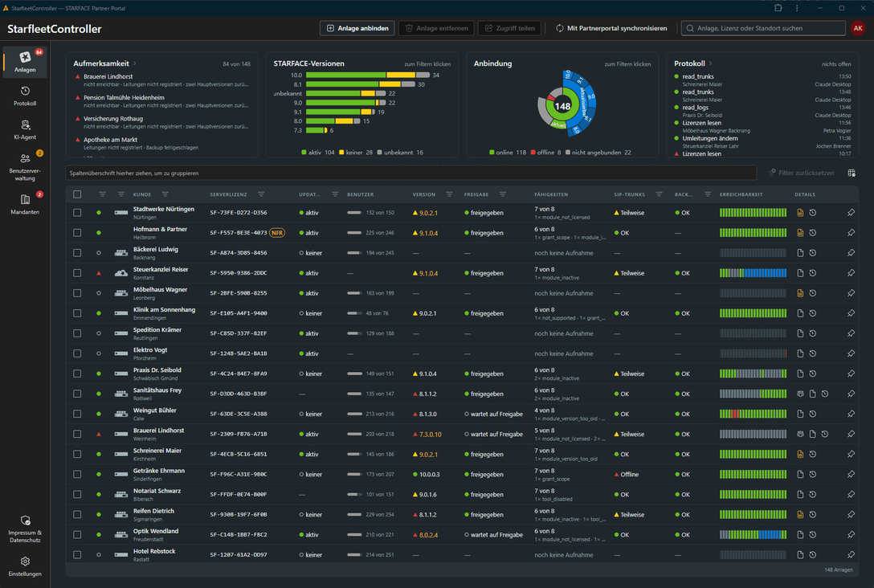Click the gear icon in Sanitätshaus Frey row
The image size is (874, 588).
800,394
